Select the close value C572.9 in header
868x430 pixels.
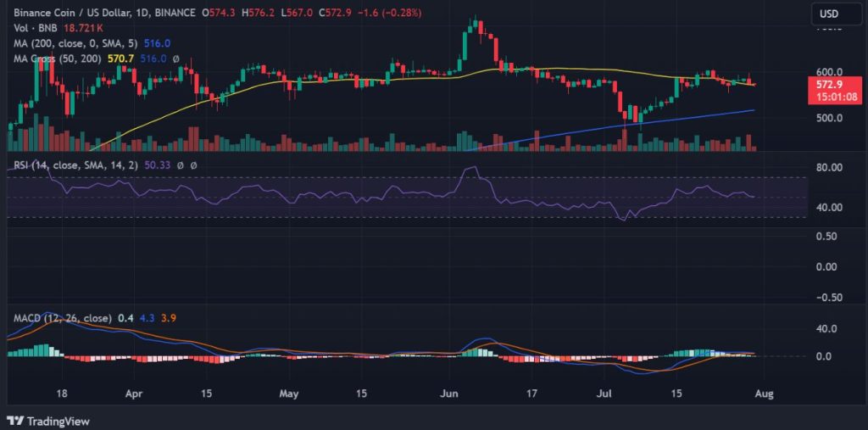click(335, 12)
